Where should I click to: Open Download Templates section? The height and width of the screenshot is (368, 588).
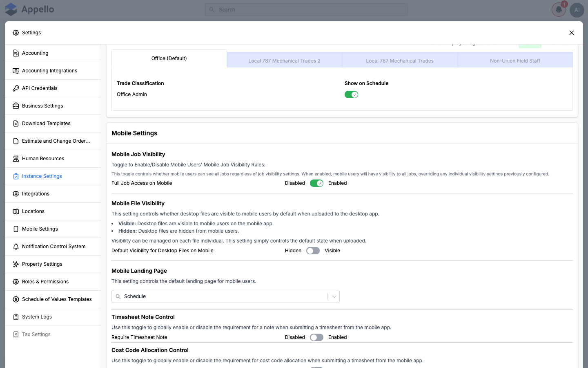(x=53, y=123)
